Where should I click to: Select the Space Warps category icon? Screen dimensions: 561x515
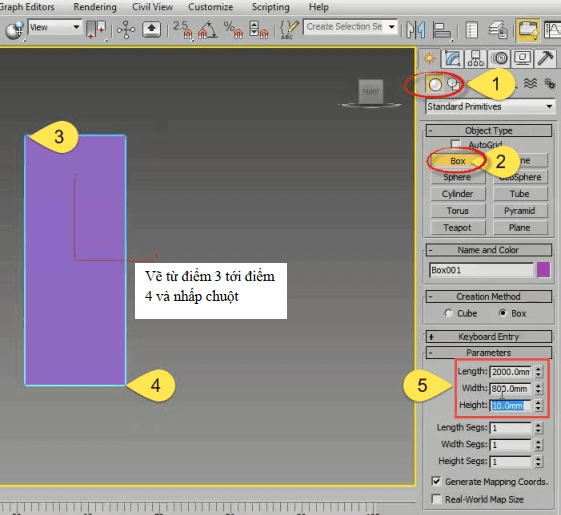tap(530, 84)
